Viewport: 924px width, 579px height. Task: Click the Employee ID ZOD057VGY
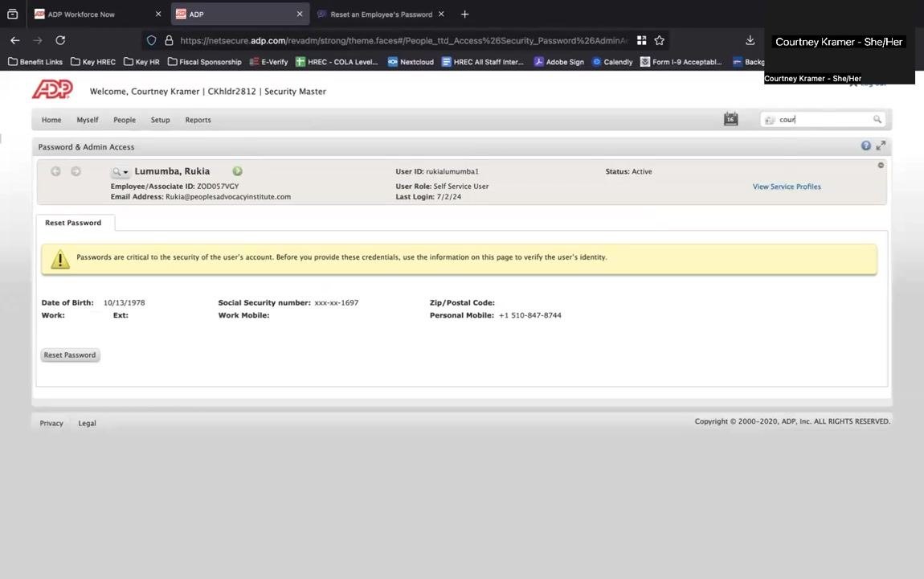pos(218,187)
